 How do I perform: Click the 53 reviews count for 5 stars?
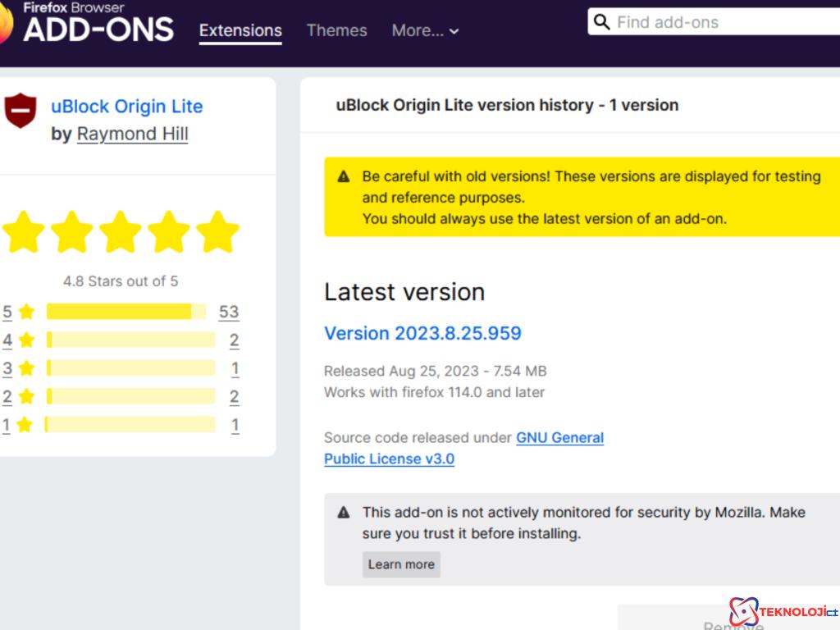(229, 312)
